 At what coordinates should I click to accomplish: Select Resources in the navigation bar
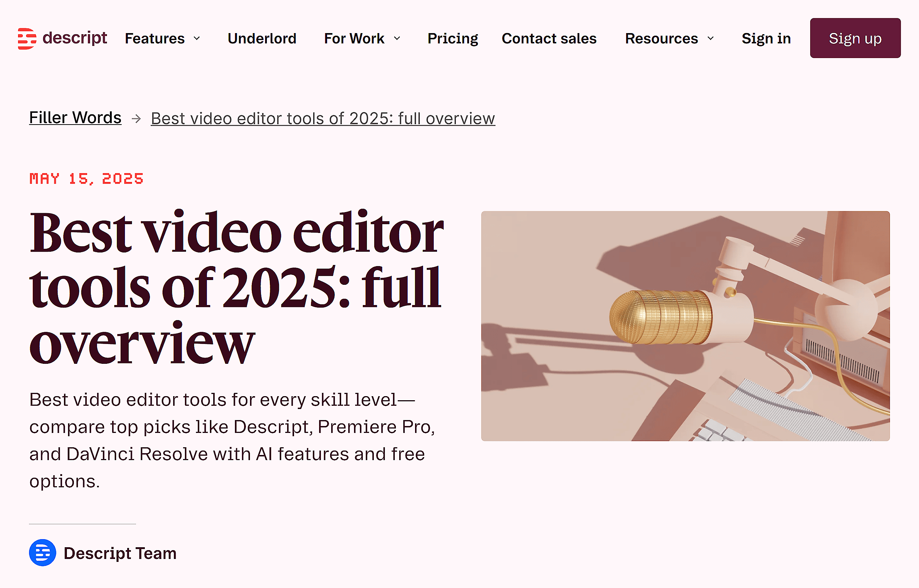pyautogui.click(x=662, y=38)
